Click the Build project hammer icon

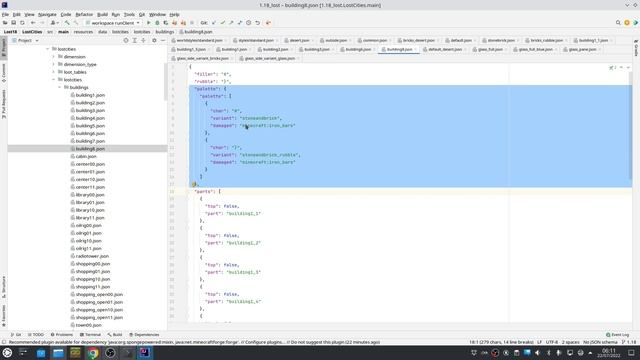pos(67,23)
